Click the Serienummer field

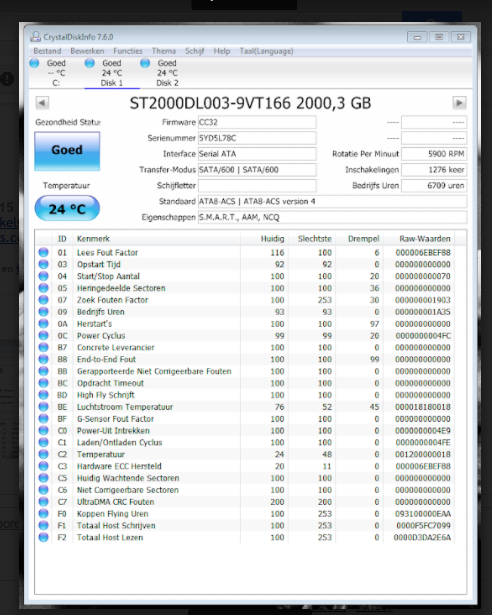pos(257,138)
